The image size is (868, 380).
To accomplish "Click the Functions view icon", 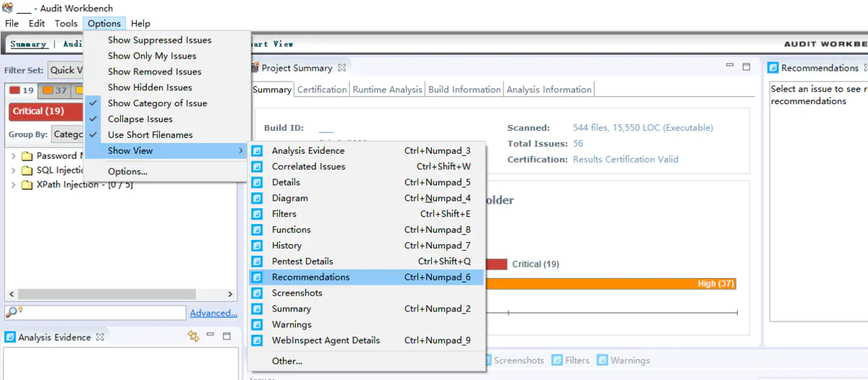I will 257,230.
